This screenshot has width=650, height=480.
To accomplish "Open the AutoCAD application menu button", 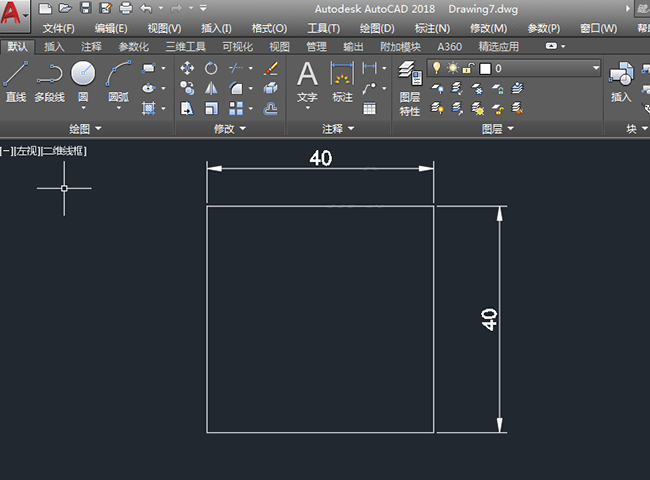I will pyautogui.click(x=15, y=15).
